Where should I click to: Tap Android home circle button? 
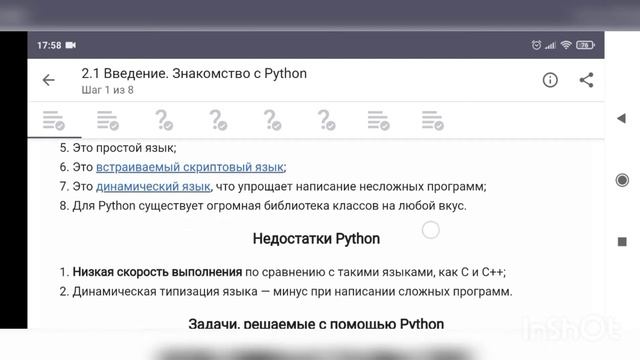[622, 180]
